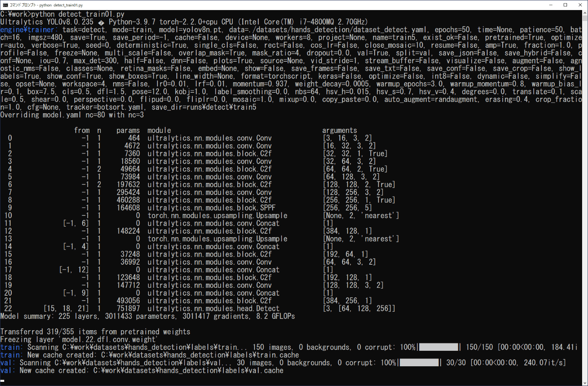Click the blinking cursor at prompt bottom
588x386 pixels.
2,381
